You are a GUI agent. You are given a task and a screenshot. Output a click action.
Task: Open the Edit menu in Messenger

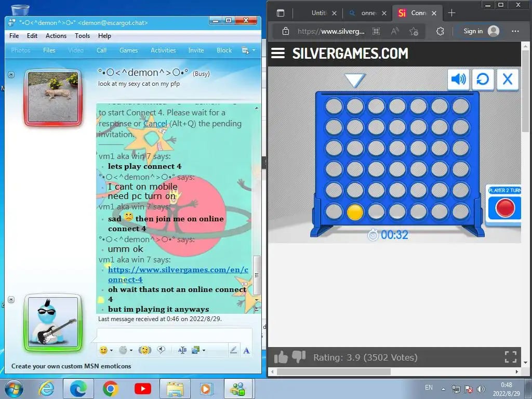[32, 36]
